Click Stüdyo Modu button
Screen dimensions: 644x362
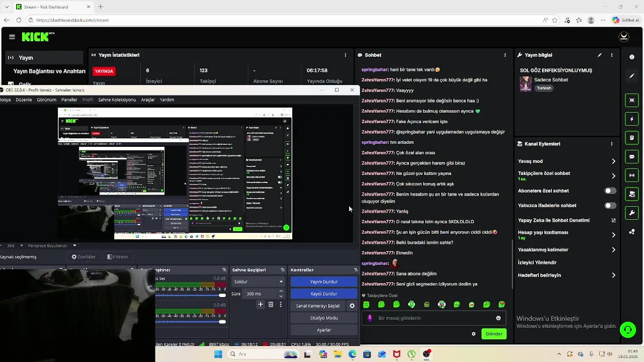(x=324, y=318)
